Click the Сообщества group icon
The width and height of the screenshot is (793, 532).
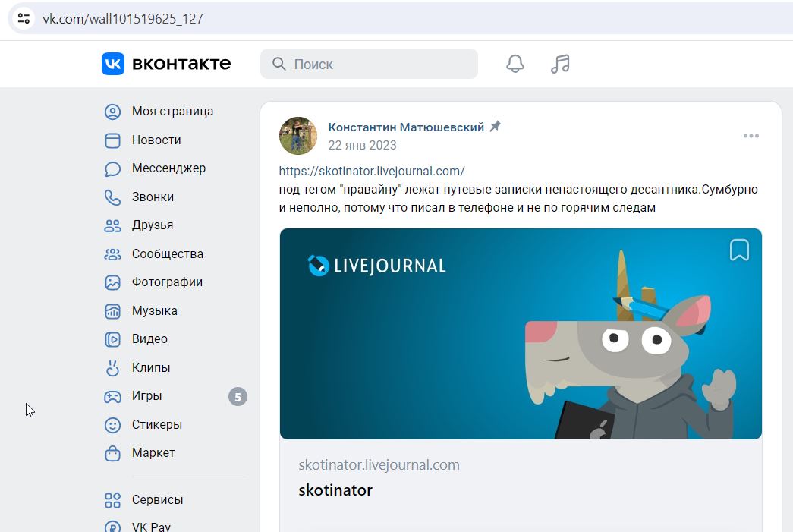click(112, 254)
